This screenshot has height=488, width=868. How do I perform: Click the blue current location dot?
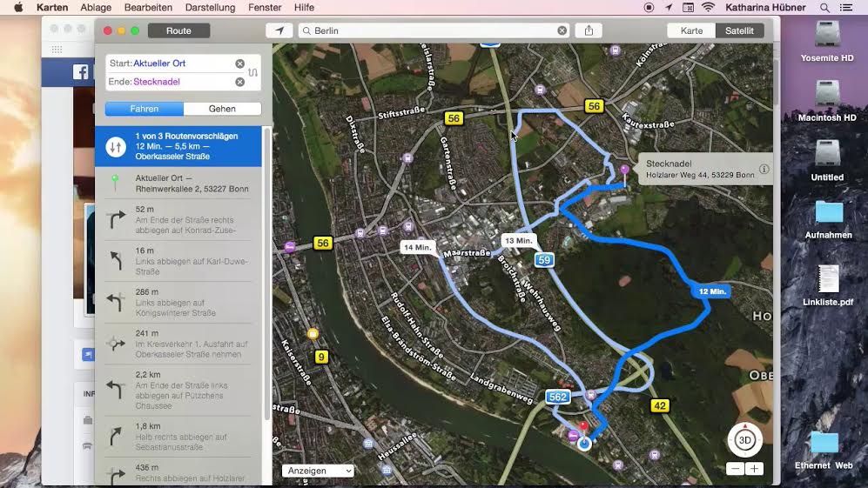[584, 443]
